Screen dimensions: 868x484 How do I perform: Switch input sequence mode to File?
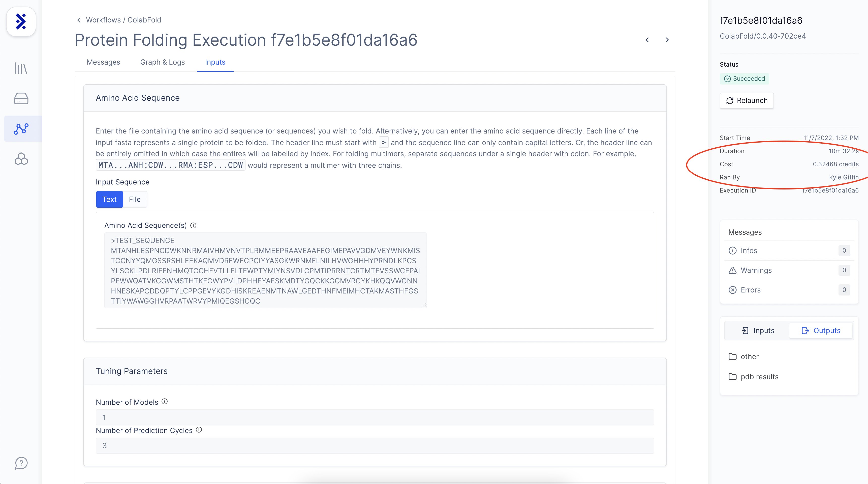tap(135, 199)
